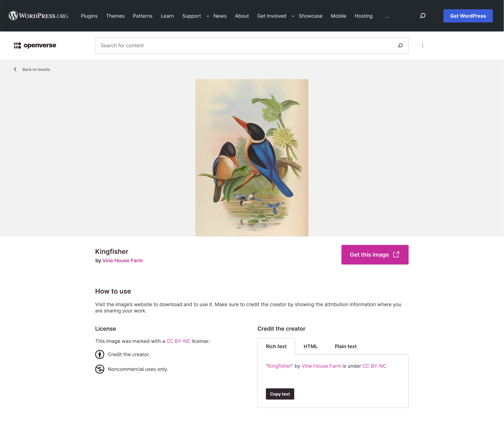Image resolution: width=504 pixels, height=421 pixels.
Task: Click the noncommercial-use crossed-dollar icon
Action: pos(99,369)
